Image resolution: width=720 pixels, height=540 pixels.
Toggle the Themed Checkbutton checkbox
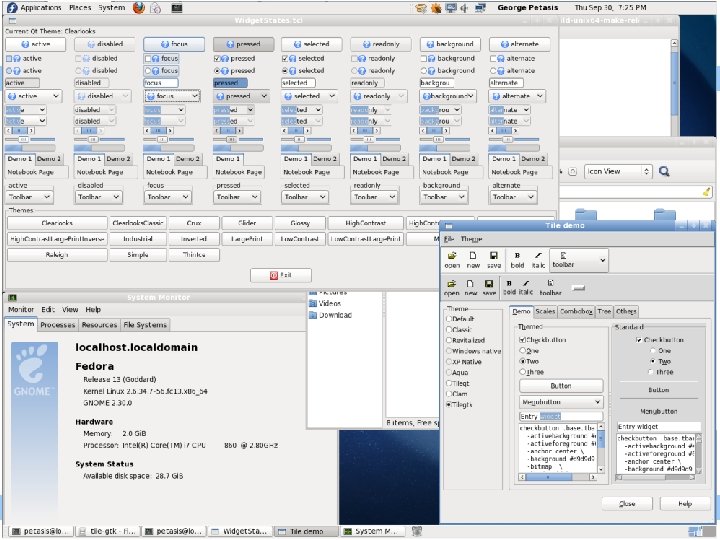click(x=523, y=340)
